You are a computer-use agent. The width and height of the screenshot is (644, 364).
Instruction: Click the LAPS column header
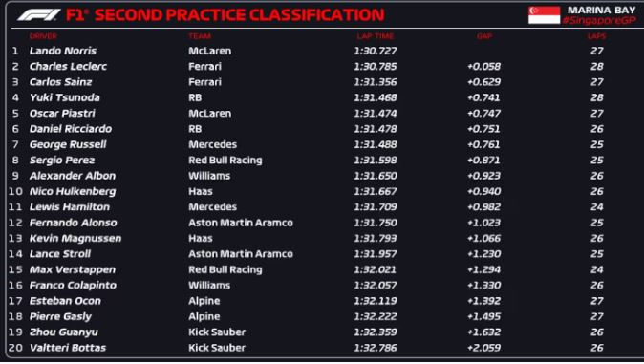(596, 36)
